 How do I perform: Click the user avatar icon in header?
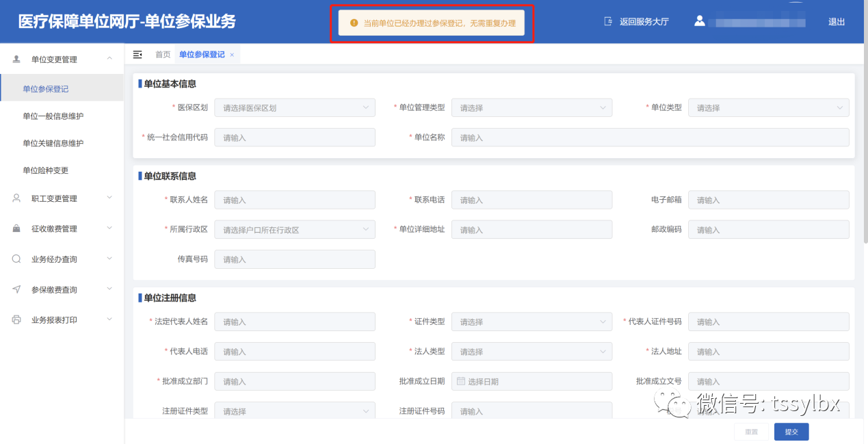coord(699,21)
